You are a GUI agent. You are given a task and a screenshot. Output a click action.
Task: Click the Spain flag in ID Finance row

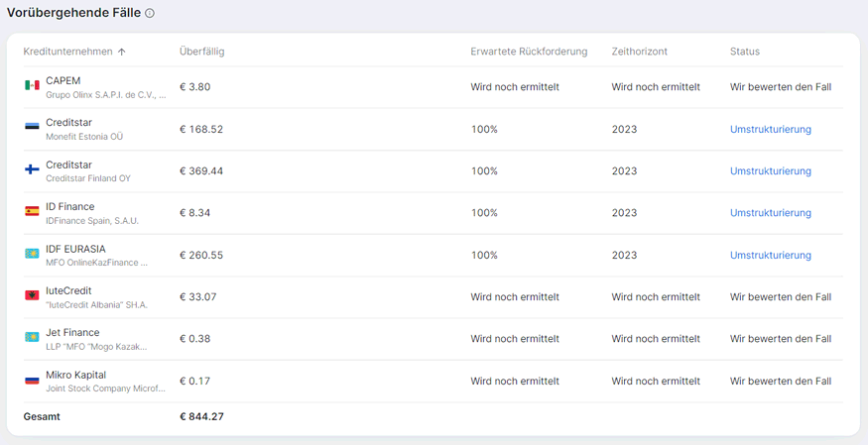click(32, 211)
